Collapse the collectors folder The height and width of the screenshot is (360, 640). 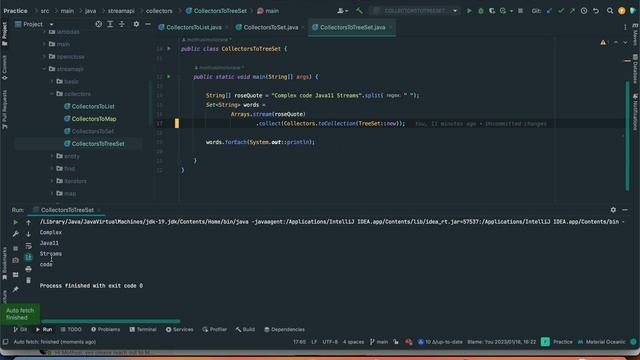pos(52,94)
